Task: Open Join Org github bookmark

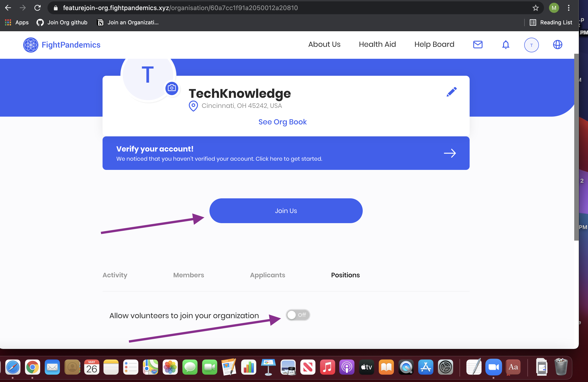Action: [x=62, y=22]
